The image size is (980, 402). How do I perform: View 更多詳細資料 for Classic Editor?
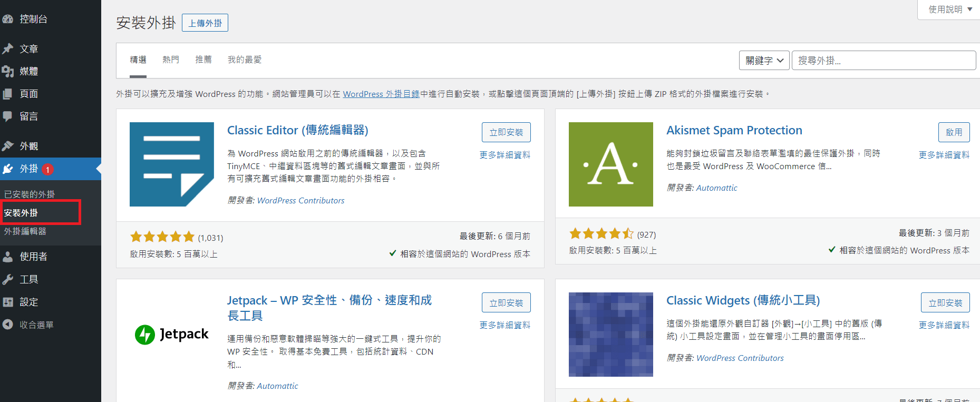505,155
